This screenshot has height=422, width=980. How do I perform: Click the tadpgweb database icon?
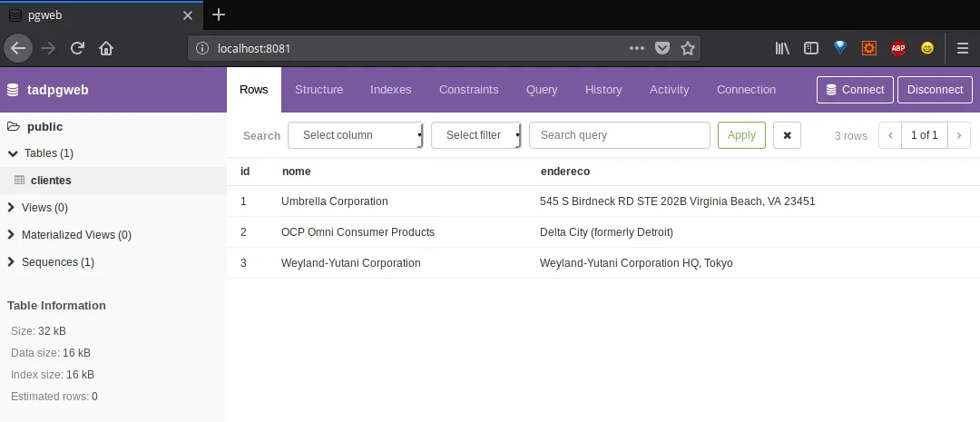[x=13, y=90]
